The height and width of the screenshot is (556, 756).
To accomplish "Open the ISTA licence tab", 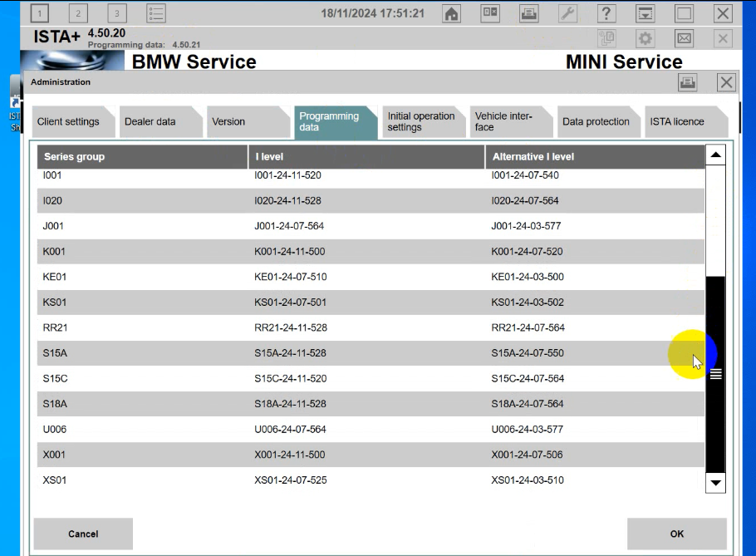I will pos(686,122).
